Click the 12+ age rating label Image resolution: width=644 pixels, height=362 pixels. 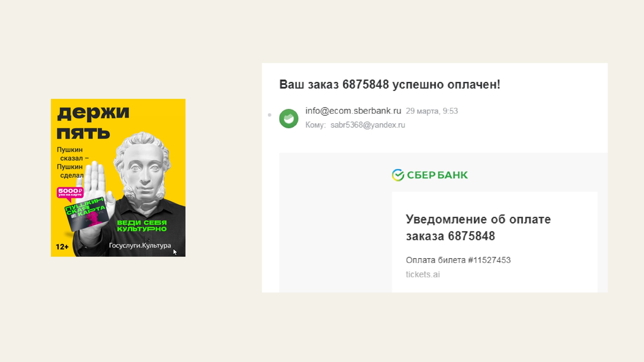(x=62, y=247)
